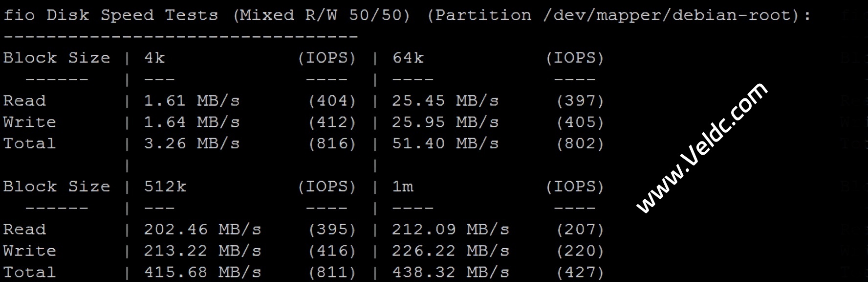The image size is (868, 282).
Task: Click the (816) IOPS total figure
Action: click(332, 144)
